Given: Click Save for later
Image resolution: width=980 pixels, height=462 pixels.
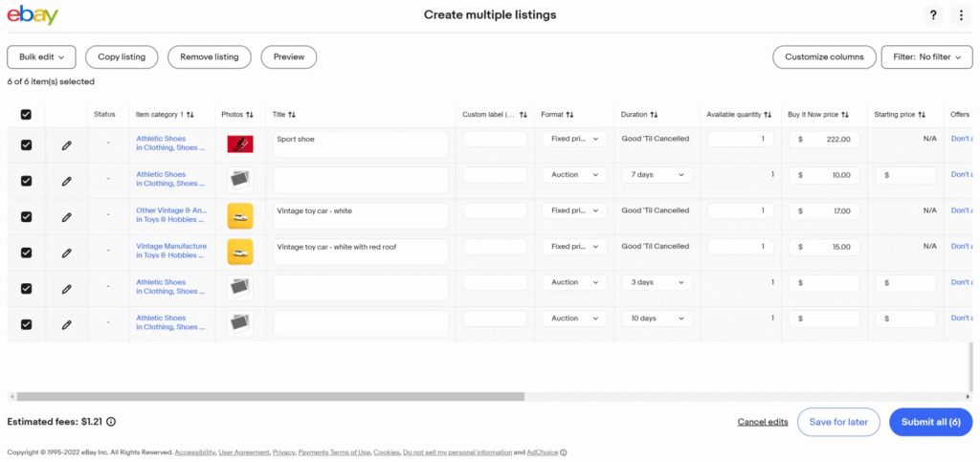Looking at the screenshot, I should pos(838,422).
